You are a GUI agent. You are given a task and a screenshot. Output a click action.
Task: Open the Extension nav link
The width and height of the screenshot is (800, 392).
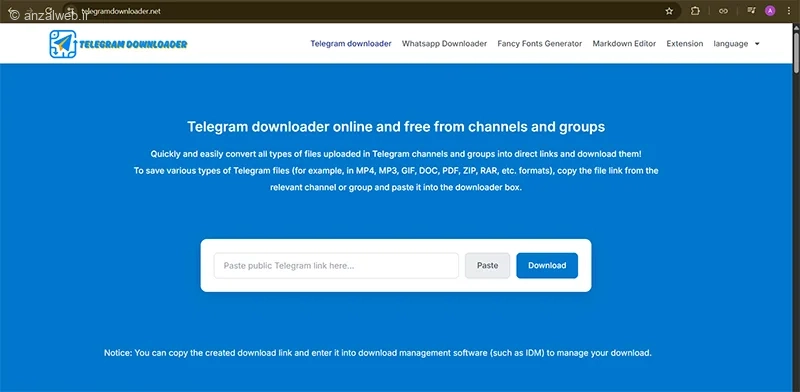tap(685, 44)
